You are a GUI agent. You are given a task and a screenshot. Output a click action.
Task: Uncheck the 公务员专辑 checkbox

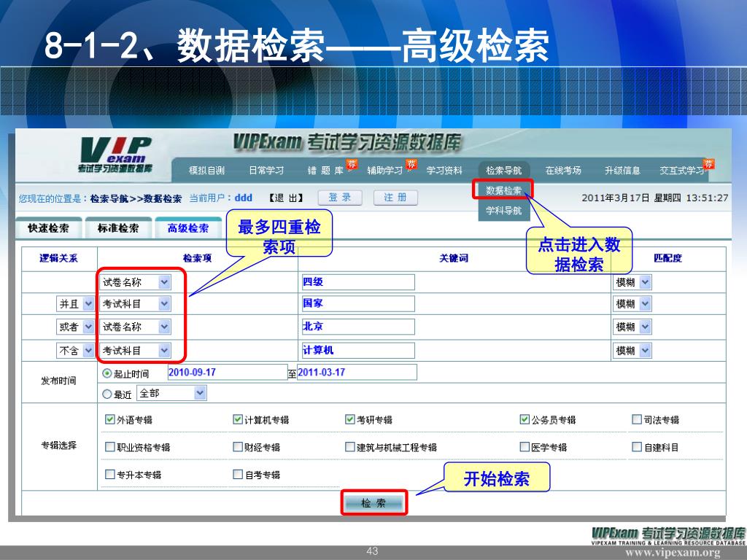pos(525,419)
